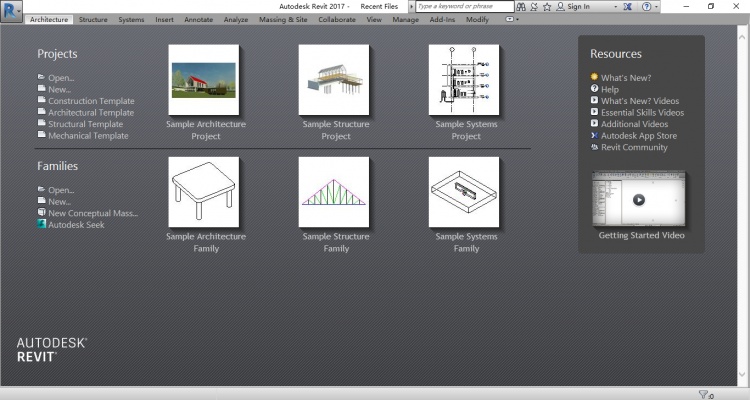Viewport: 750px width, 400px height.
Task: Open the ribbon panel display dropdown
Action: pyautogui.click(x=512, y=19)
